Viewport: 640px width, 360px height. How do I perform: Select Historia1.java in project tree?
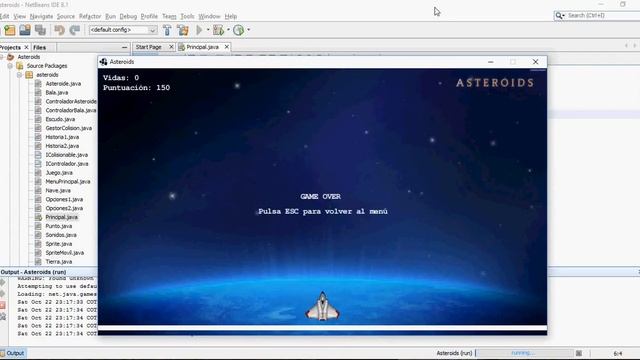click(62, 137)
